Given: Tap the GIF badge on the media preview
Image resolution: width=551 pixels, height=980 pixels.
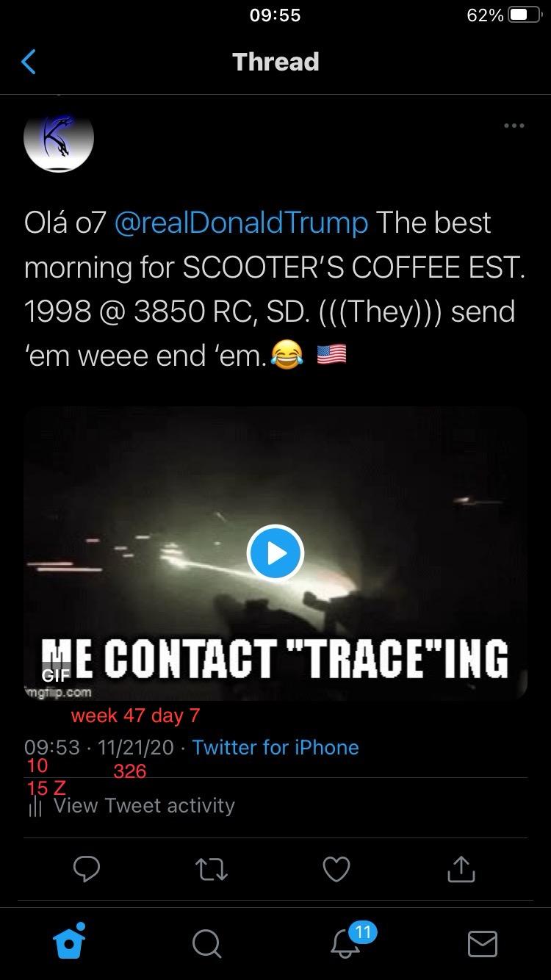Looking at the screenshot, I should 55,675.
